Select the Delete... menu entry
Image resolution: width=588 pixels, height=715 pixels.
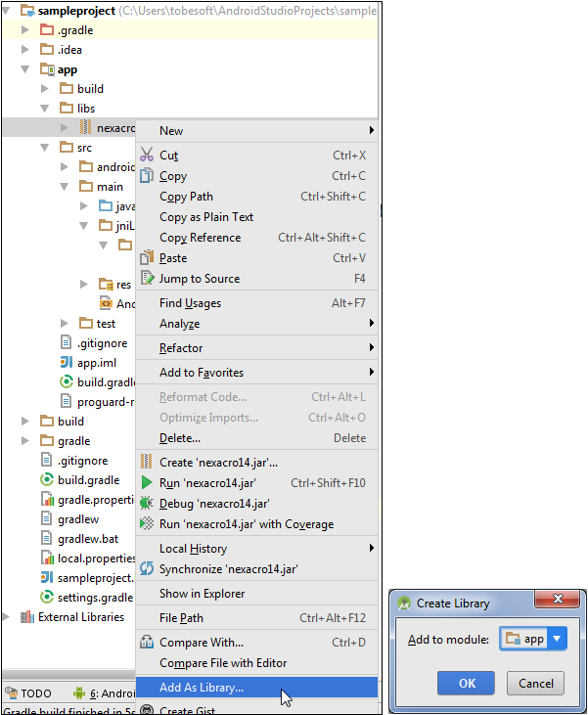256,438
